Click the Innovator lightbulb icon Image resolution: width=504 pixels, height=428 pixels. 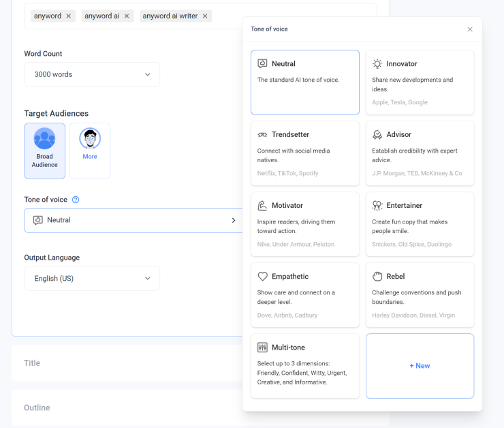pyautogui.click(x=377, y=63)
